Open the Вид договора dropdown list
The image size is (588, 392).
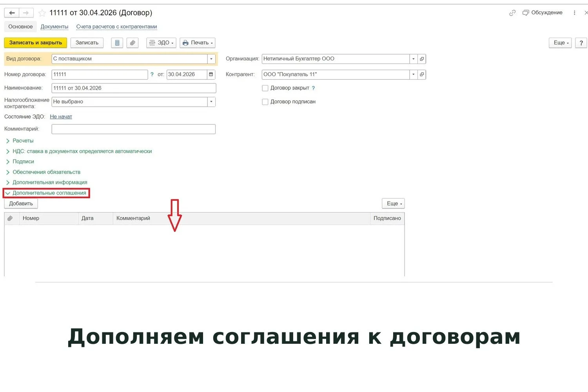pyautogui.click(x=211, y=59)
